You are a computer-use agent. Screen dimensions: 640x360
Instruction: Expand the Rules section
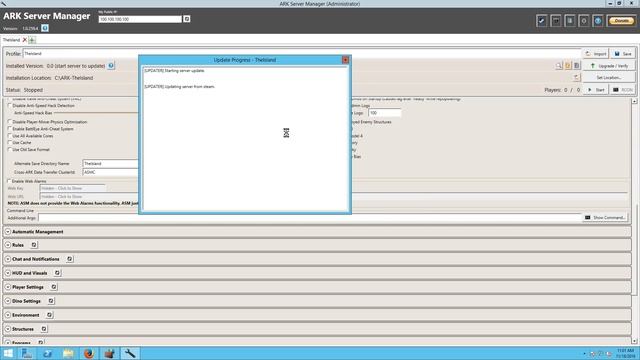(8, 245)
